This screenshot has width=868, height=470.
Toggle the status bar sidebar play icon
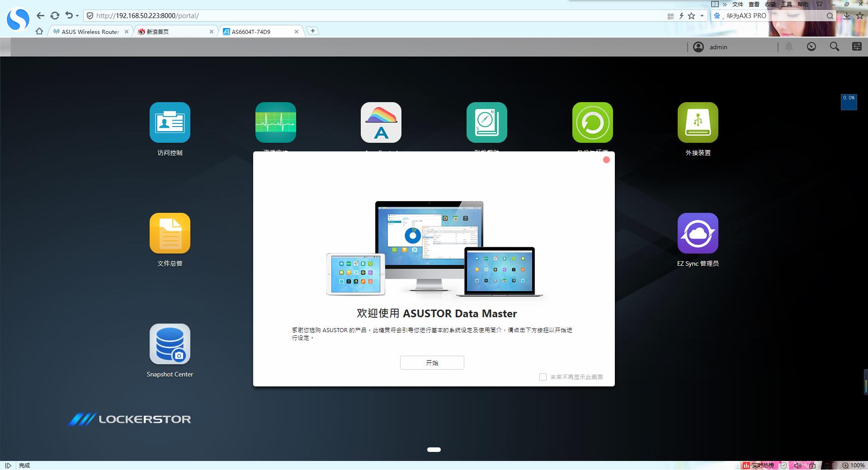tap(8, 465)
